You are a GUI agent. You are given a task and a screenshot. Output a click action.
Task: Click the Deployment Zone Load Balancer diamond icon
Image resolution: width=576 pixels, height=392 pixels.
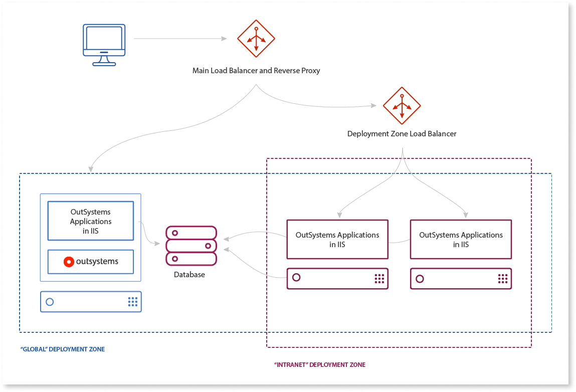coord(402,106)
